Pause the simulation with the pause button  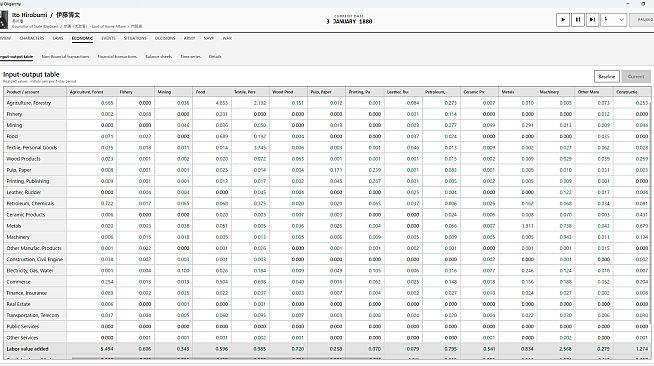578,20
